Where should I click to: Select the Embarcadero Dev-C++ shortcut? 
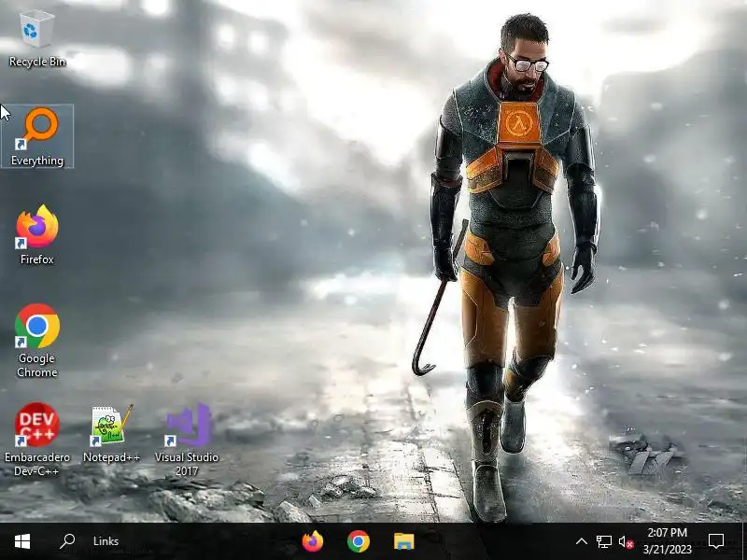[36, 439]
